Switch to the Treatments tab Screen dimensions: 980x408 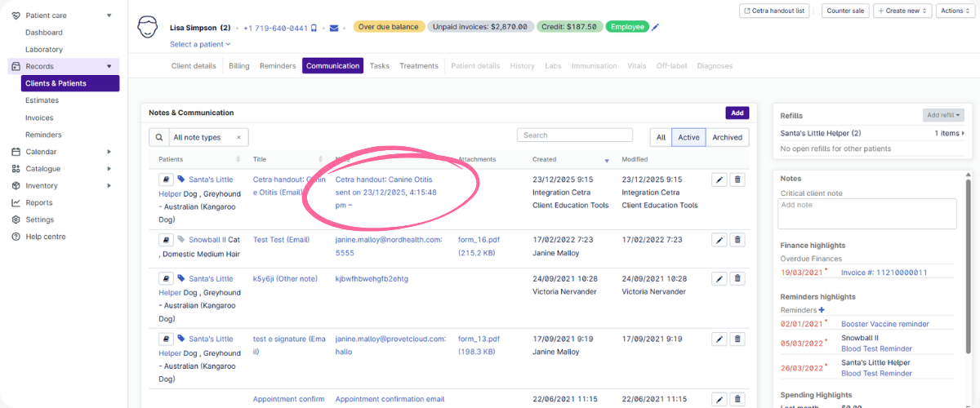419,66
